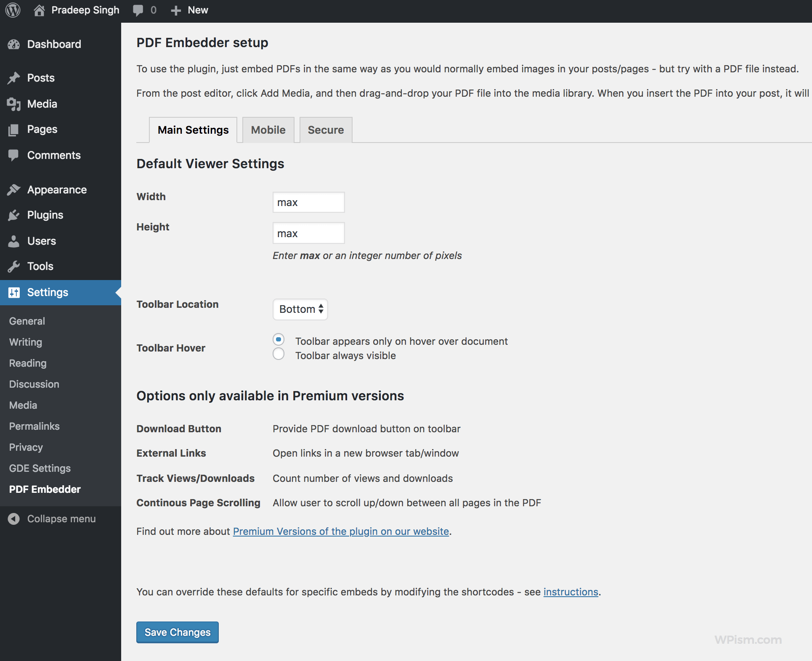Open the Toolbar Location dropdown
Screen dimensions: 812x661
(x=300, y=309)
